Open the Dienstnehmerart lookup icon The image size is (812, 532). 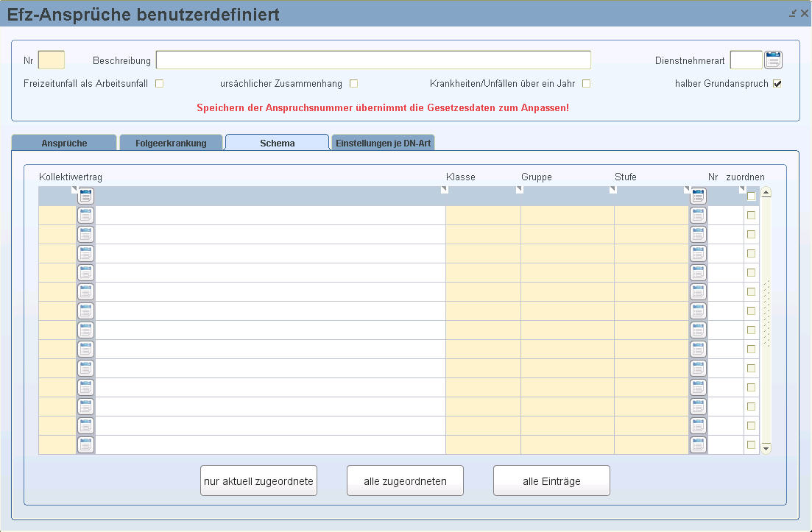pyautogui.click(x=773, y=60)
